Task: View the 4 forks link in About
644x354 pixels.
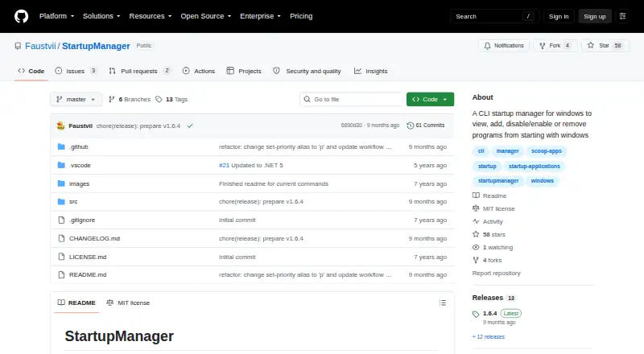Action: point(487,260)
